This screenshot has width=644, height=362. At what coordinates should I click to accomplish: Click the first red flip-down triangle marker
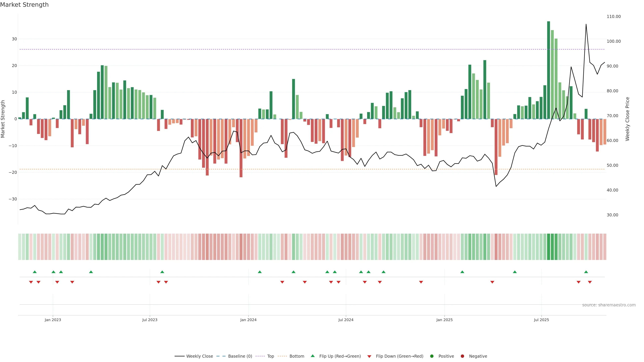point(31,282)
